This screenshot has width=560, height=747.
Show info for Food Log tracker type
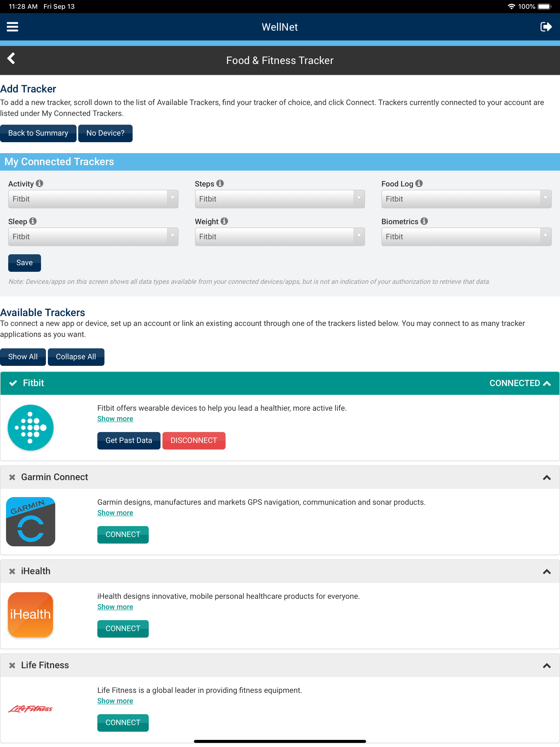tap(419, 183)
